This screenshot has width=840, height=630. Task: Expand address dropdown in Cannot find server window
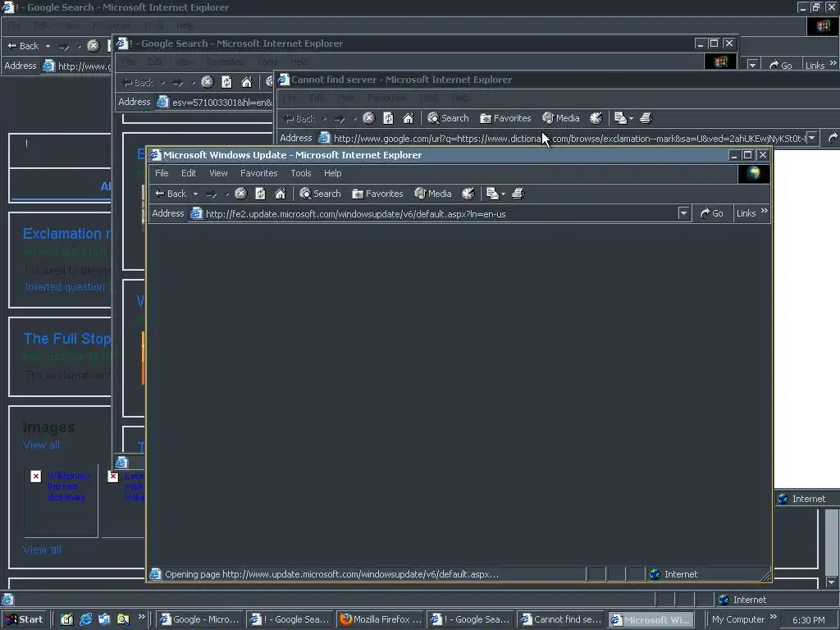click(x=812, y=138)
